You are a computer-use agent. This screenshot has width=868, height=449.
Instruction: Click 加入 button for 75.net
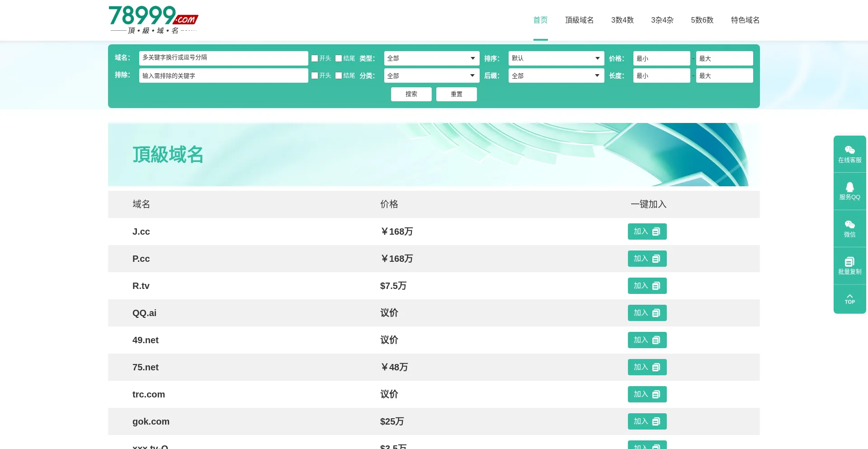pyautogui.click(x=647, y=367)
